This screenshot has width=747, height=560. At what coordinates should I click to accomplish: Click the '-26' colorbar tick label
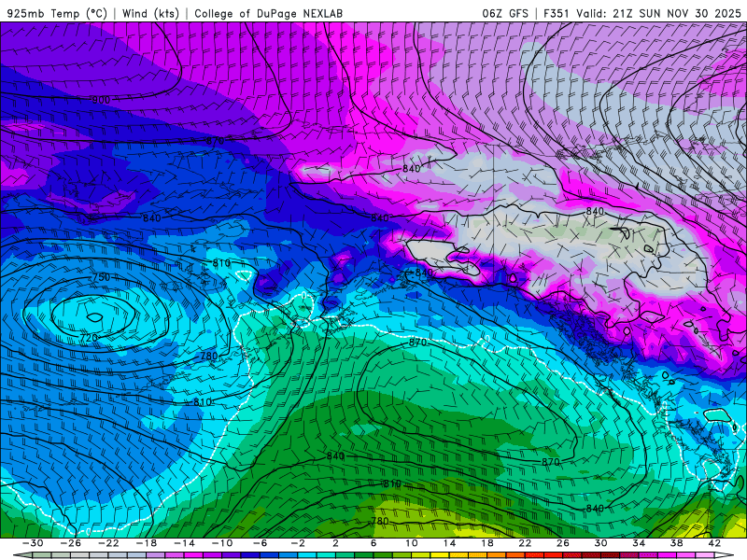71,543
